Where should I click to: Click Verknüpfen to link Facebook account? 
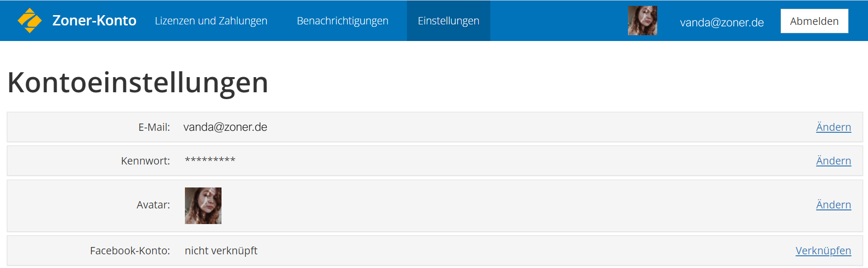(823, 250)
